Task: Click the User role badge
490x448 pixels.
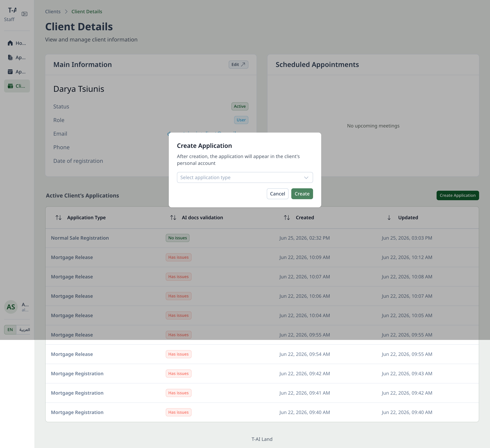Action: coord(241,120)
